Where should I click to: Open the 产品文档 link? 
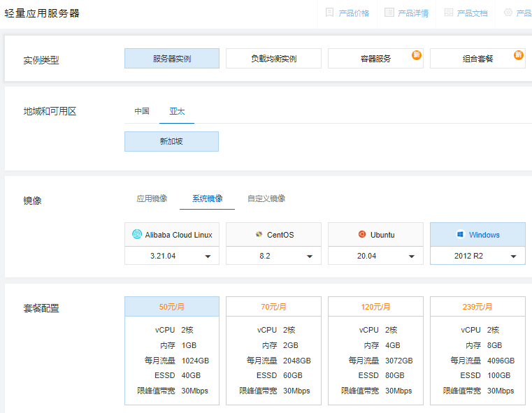tap(473, 13)
